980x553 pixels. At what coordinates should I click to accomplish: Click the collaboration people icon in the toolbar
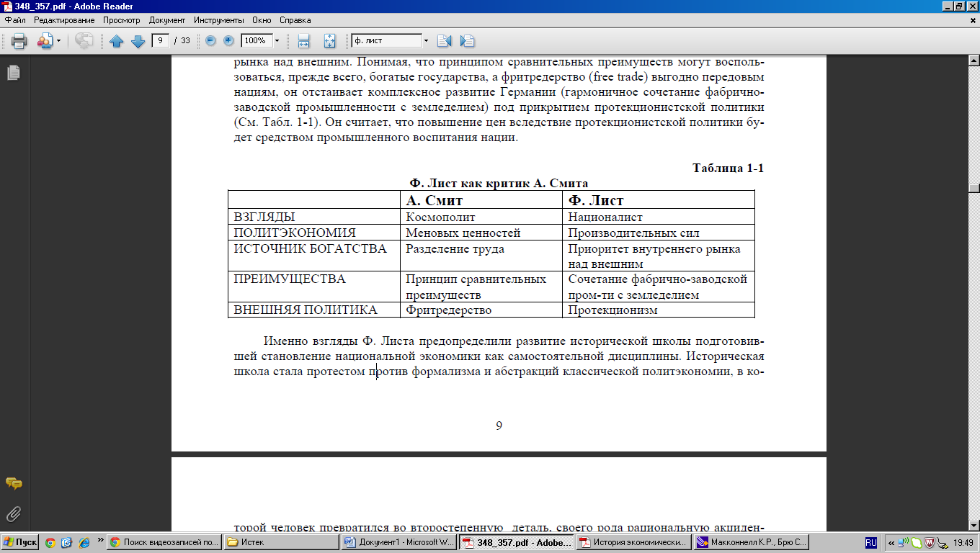tap(45, 41)
